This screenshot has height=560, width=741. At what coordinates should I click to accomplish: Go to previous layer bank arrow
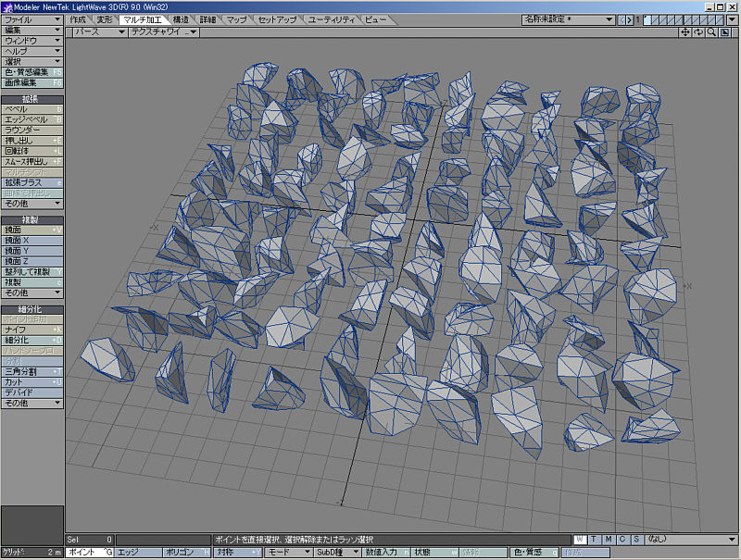coord(623,19)
